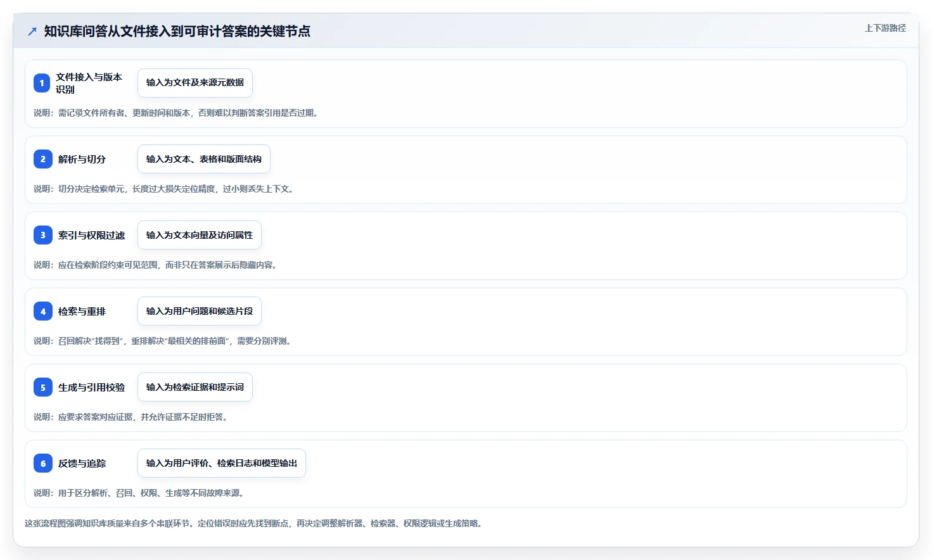The width and height of the screenshot is (932, 560).
Task: Click the 输入为检索证据和提示词 chip
Action: click(x=195, y=387)
